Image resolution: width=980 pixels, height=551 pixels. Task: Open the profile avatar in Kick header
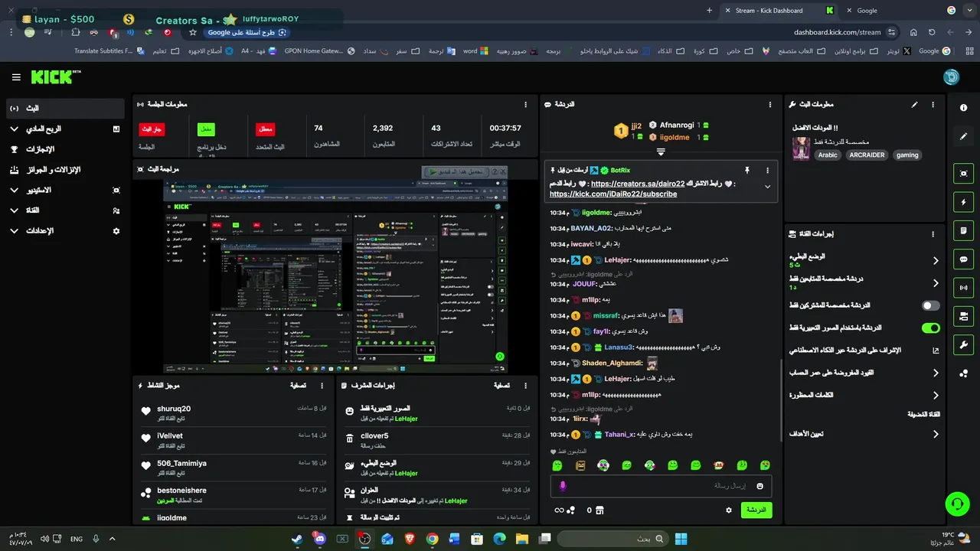tap(951, 77)
